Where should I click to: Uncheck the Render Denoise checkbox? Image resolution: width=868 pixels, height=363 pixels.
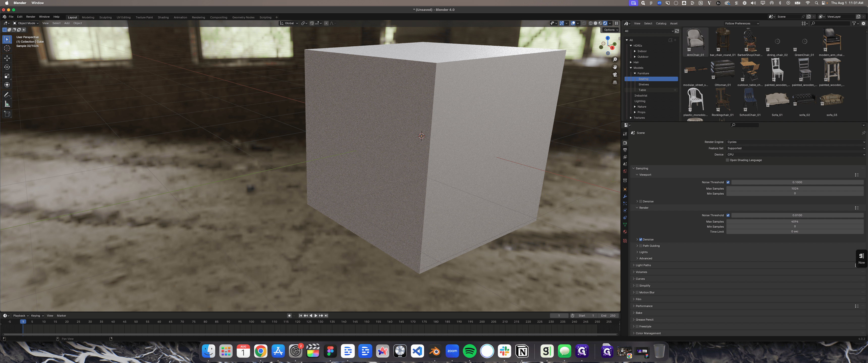pos(641,239)
